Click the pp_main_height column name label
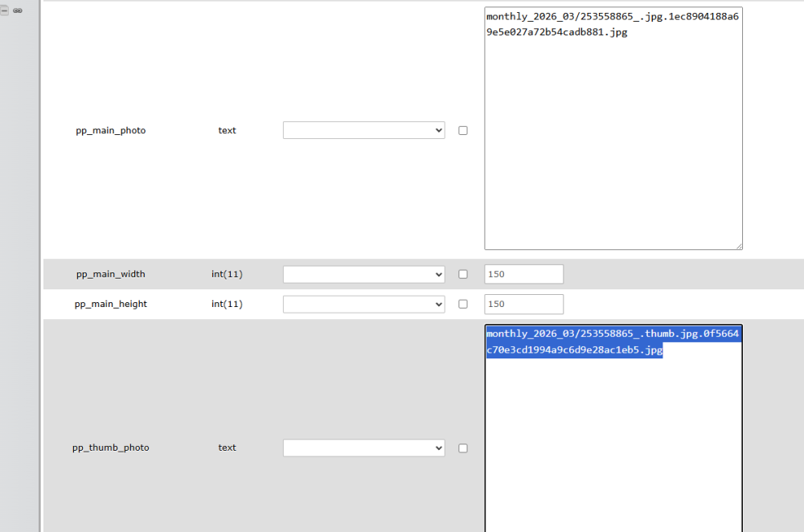 coord(111,304)
